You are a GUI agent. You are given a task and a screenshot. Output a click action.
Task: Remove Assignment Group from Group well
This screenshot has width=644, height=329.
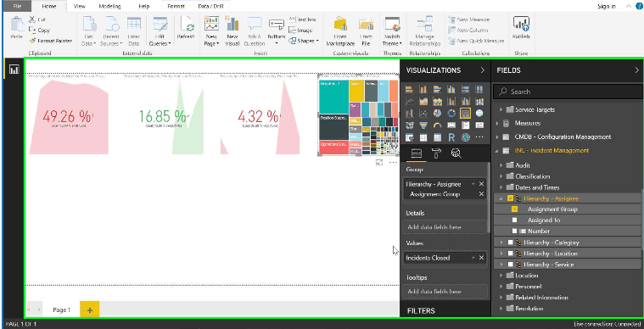tap(481, 194)
